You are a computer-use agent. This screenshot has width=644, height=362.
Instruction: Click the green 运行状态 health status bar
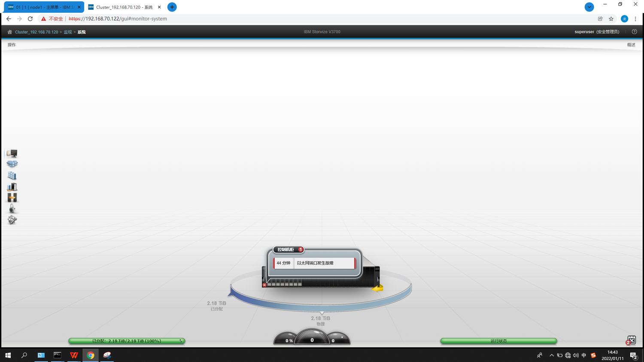point(498,341)
